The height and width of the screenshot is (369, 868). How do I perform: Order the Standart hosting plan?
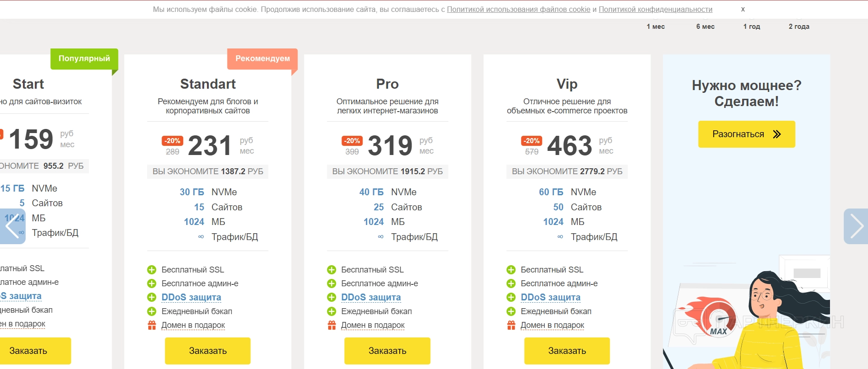coord(207,351)
